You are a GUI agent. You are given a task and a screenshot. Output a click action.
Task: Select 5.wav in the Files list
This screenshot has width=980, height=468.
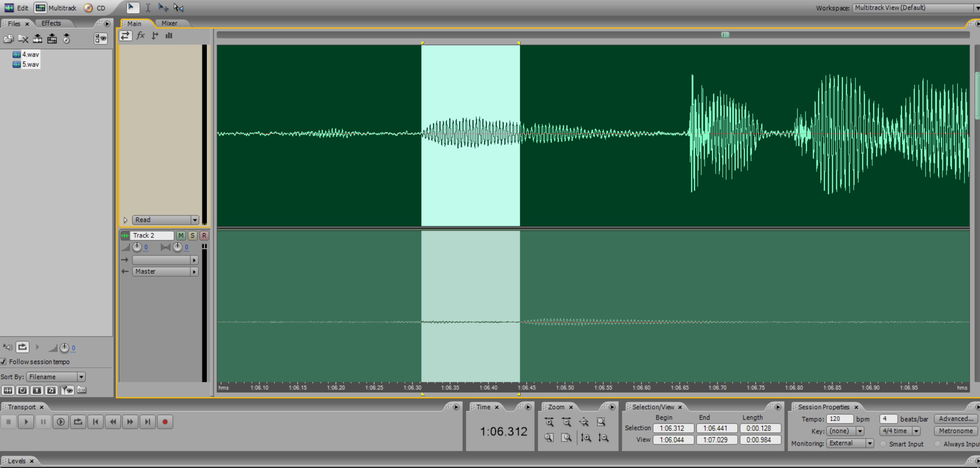pos(30,64)
